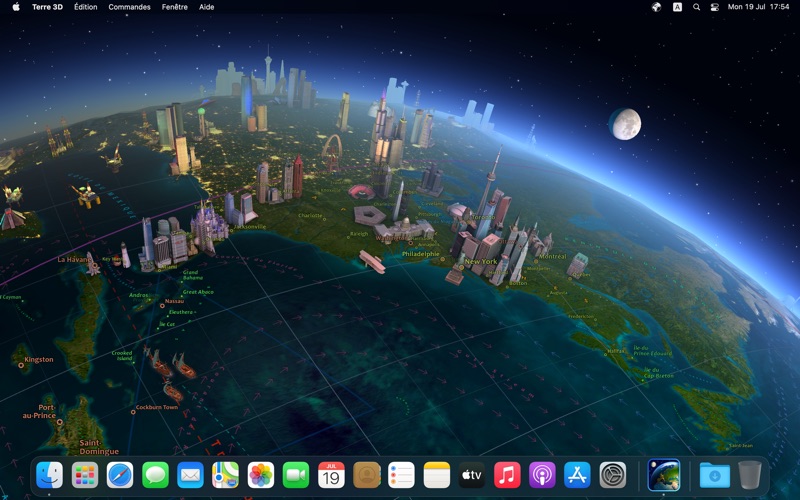Click the 'Crooked Island' label
Image resolution: width=800 pixels, height=500 pixels.
tap(122, 355)
